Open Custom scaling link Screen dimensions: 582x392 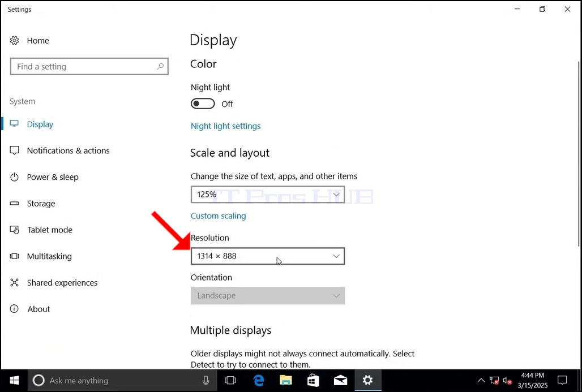(x=219, y=216)
